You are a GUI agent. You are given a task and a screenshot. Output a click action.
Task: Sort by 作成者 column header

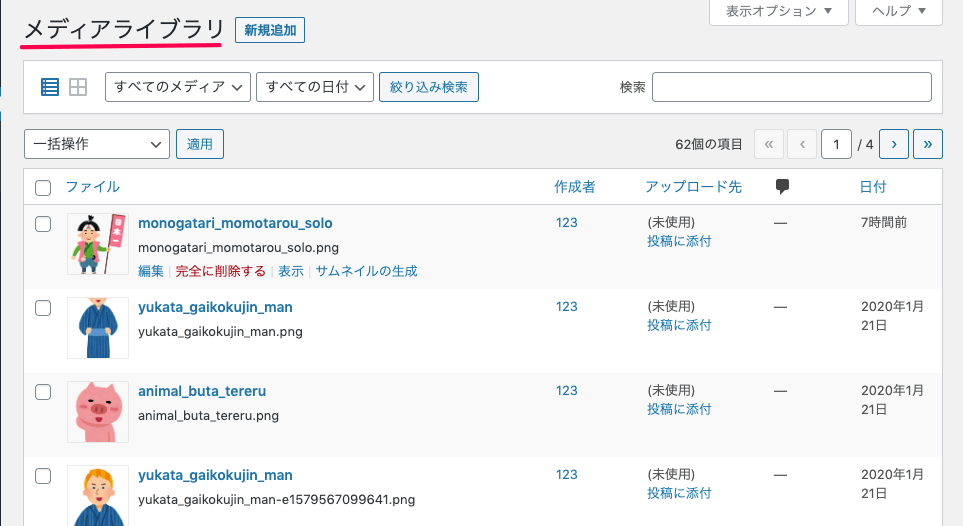(x=575, y=187)
